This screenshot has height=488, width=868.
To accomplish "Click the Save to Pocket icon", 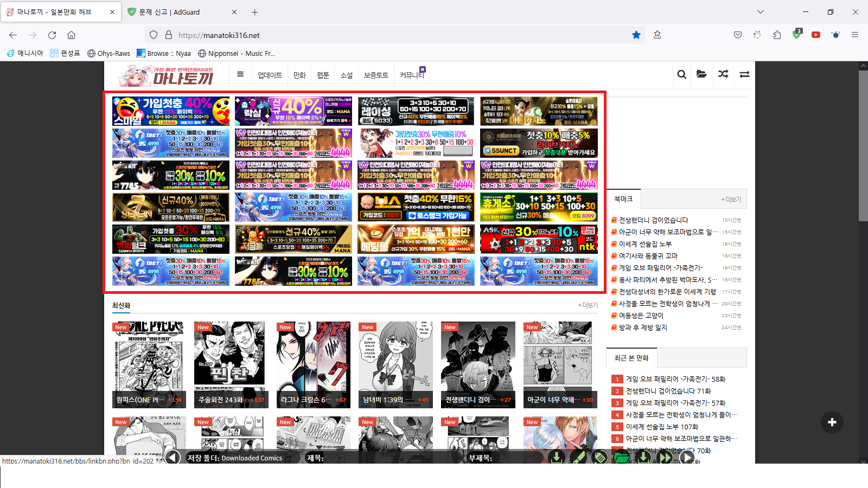I will tap(737, 35).
